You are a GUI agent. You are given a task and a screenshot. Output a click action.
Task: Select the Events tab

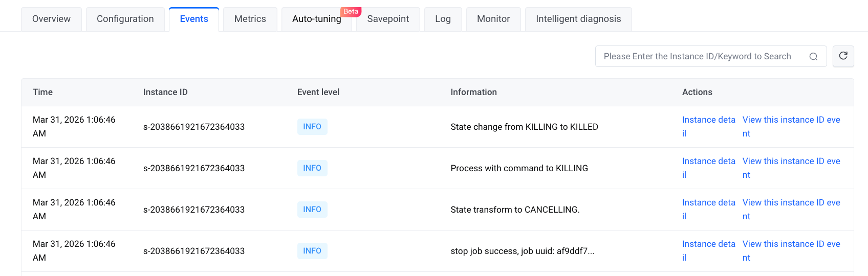pos(194,19)
